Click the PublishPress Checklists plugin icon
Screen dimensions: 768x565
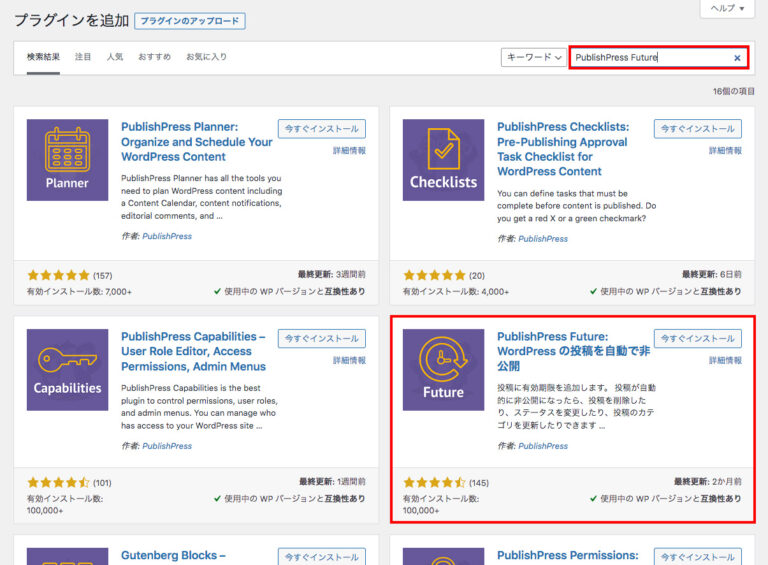point(443,160)
